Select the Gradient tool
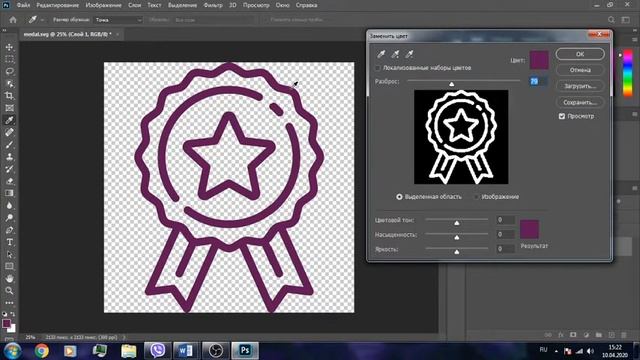This screenshot has height=360, width=640. (x=9, y=193)
